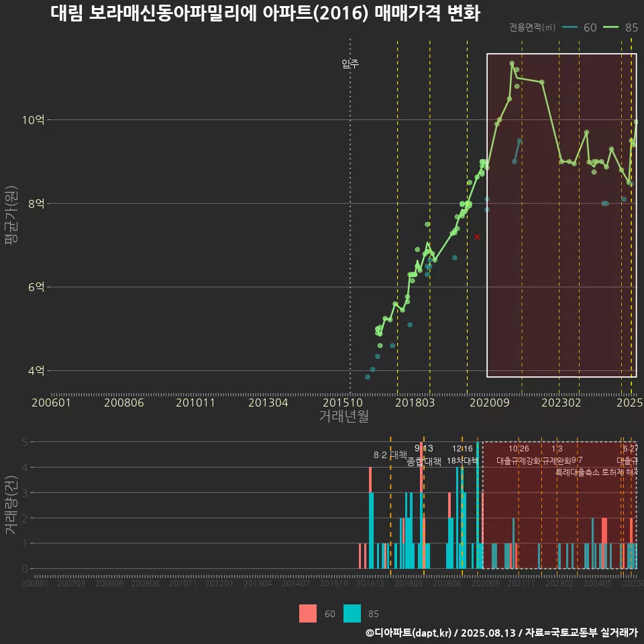Click 201906 on the volume chart axis
Screen dimensions: 644x644
point(447,583)
